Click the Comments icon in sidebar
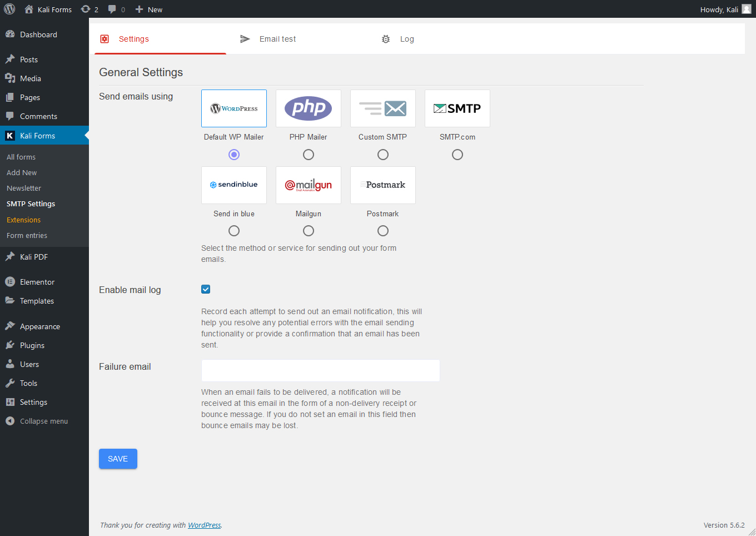The width and height of the screenshot is (756, 536). [x=10, y=116]
